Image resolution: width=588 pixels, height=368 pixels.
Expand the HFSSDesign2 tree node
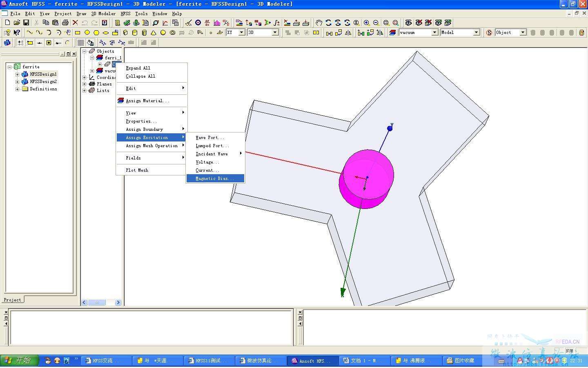17,82
